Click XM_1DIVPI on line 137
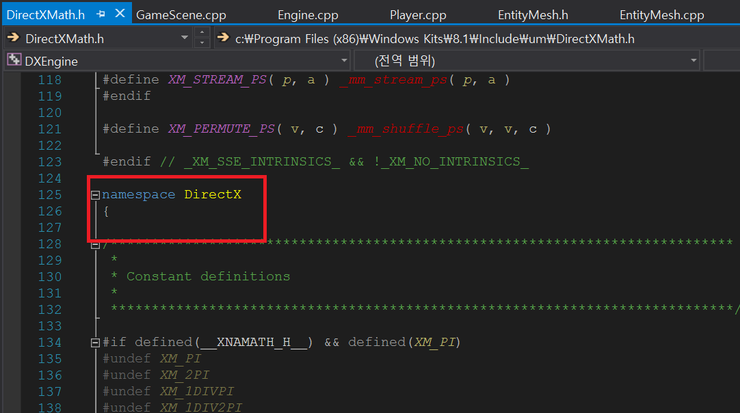Viewport: 740px width, 413px height. tap(196, 391)
